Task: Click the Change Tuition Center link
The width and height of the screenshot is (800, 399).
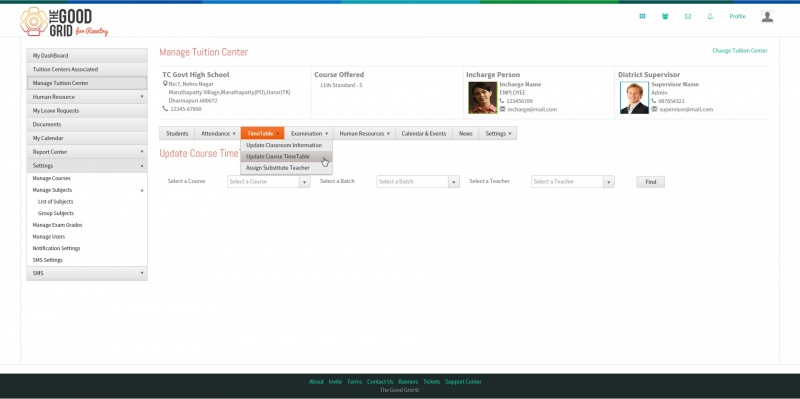Action: coord(740,51)
